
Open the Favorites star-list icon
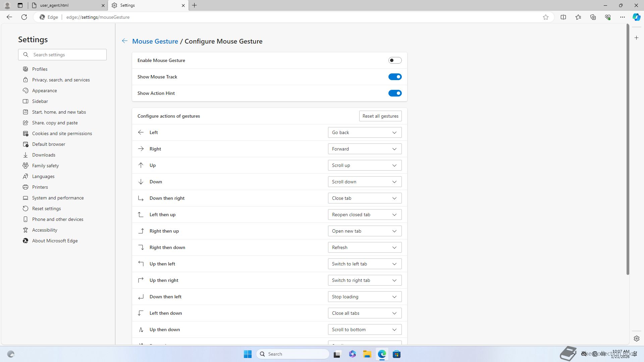(578, 17)
